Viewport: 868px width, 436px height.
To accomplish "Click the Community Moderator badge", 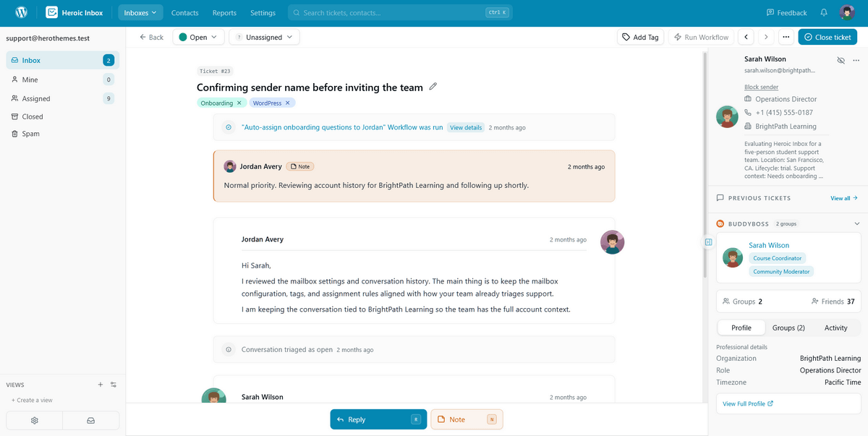I will [x=782, y=272].
